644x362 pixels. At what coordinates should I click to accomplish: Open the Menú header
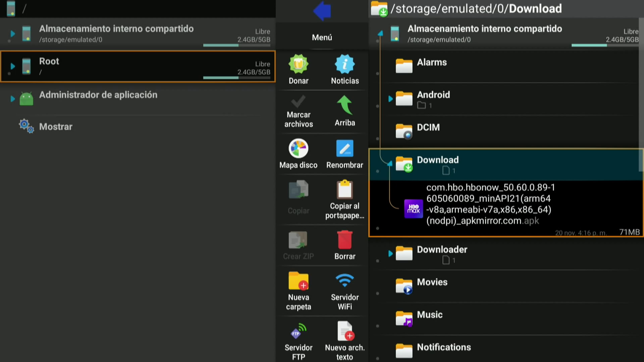(322, 38)
